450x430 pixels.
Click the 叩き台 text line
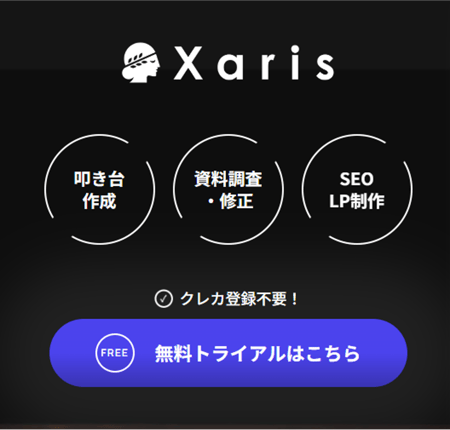coord(99,179)
